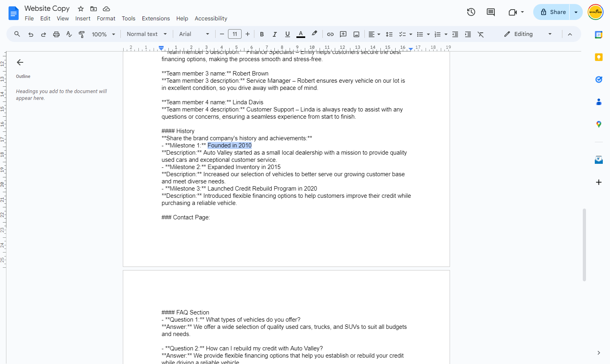This screenshot has width=610, height=364.
Task: Open line and paragraph spacing options
Action: [389, 34]
